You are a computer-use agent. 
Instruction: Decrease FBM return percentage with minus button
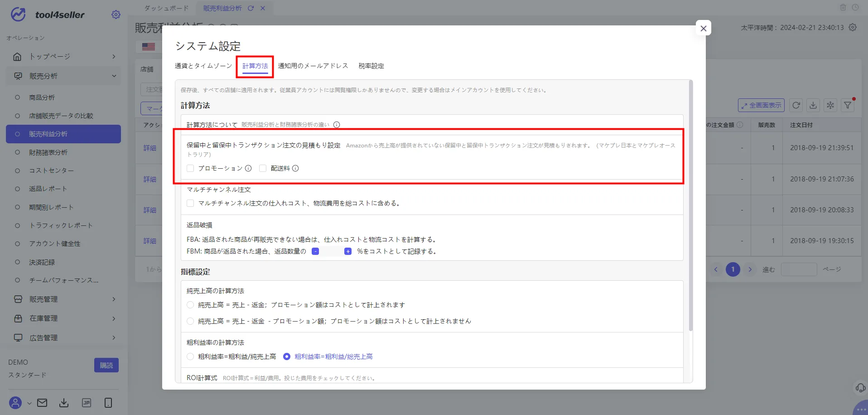pyautogui.click(x=315, y=251)
